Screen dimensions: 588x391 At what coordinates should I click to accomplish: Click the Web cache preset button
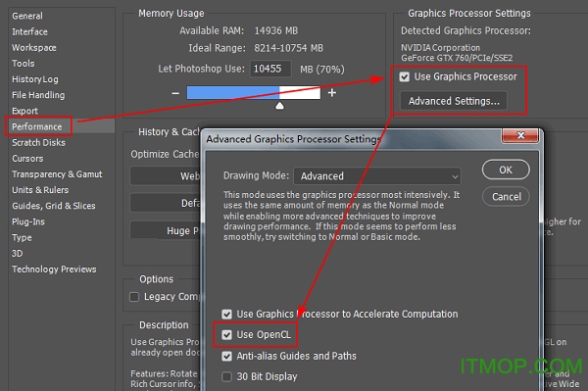(165, 175)
